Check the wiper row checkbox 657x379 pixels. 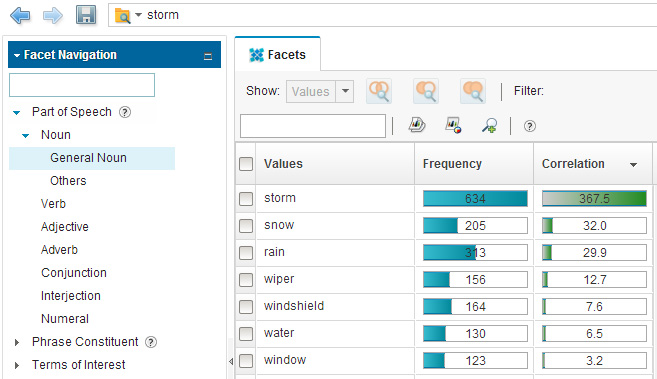[x=246, y=280]
